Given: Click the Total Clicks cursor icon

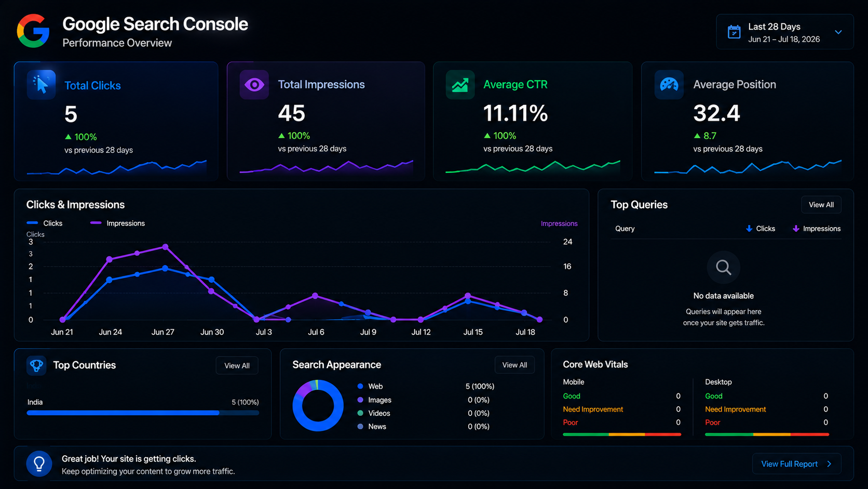Looking at the screenshot, I should [x=41, y=84].
